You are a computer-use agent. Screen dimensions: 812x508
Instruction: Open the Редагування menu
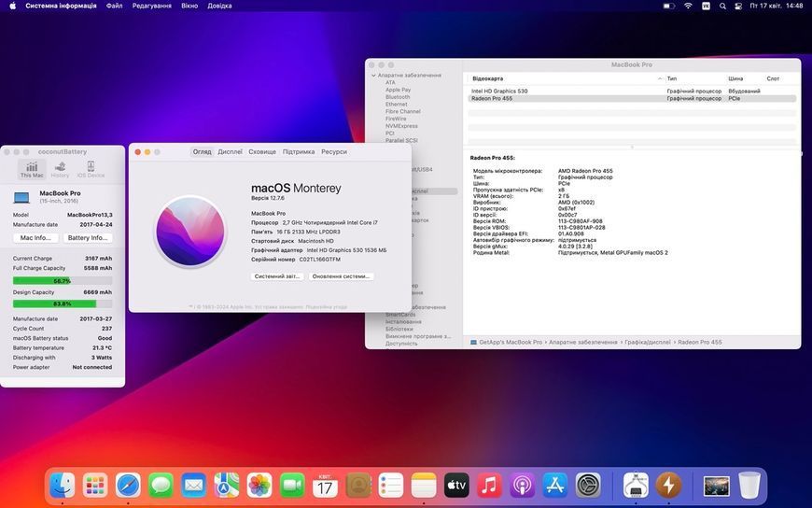(x=152, y=6)
